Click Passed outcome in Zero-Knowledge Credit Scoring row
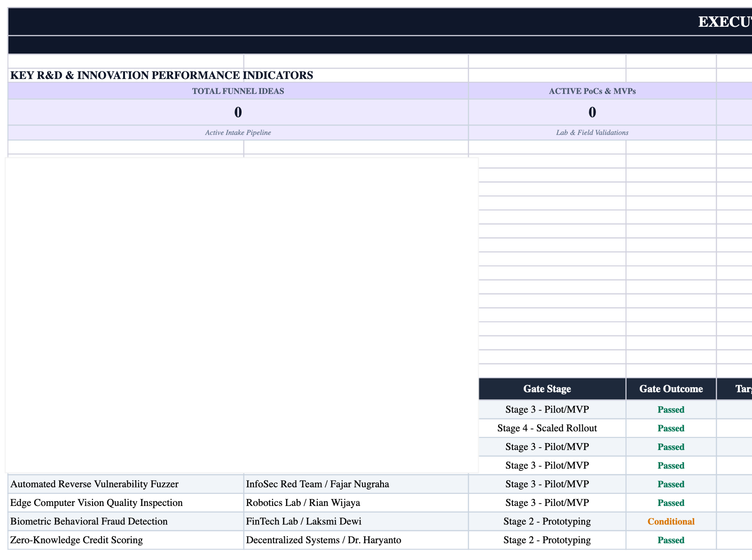752x560 pixels. pyautogui.click(x=671, y=540)
